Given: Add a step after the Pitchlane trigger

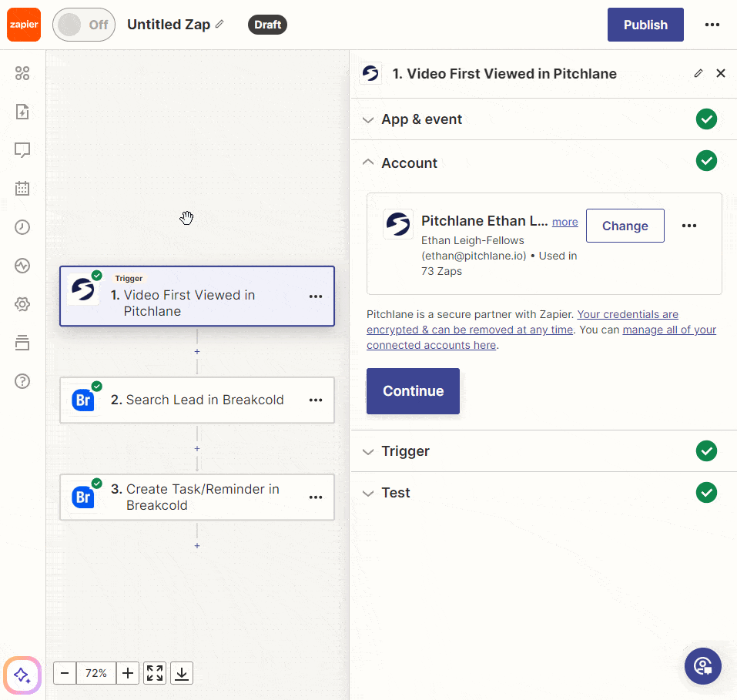Looking at the screenshot, I should 197,352.
